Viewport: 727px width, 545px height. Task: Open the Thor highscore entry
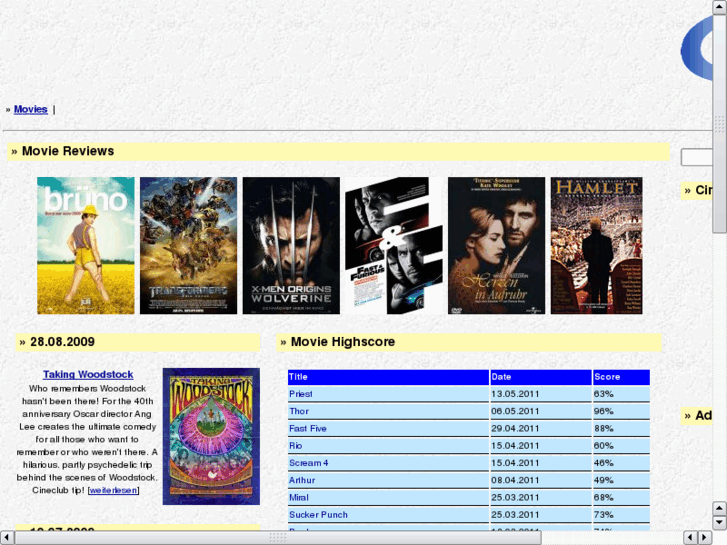299,411
